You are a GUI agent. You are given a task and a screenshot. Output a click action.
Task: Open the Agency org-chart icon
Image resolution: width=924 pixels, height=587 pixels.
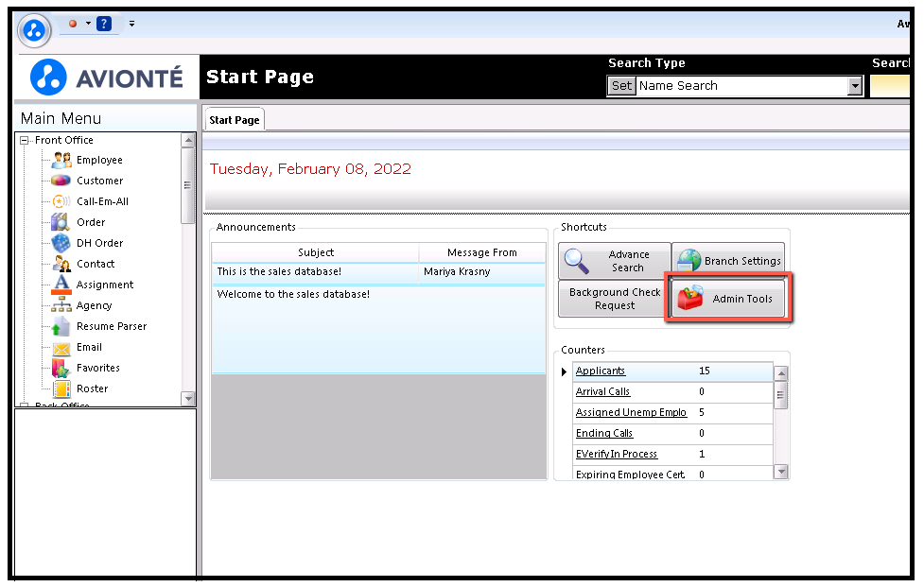[x=61, y=305]
